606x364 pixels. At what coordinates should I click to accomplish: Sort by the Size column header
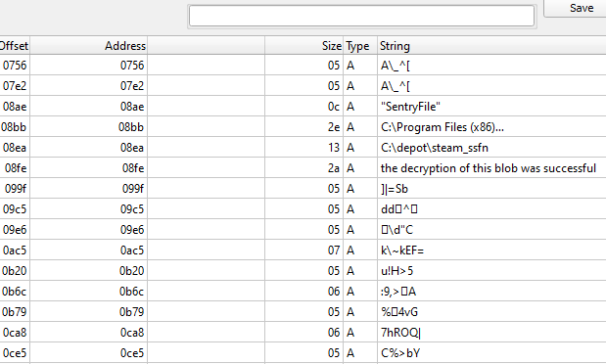304,46
